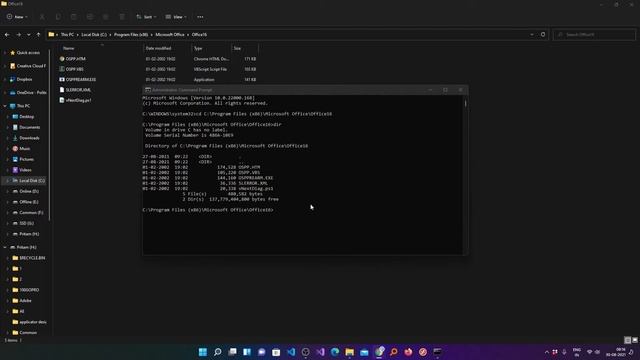Select the OSPP.HTM file
Screen dimensions: 640x360
pos(76,59)
